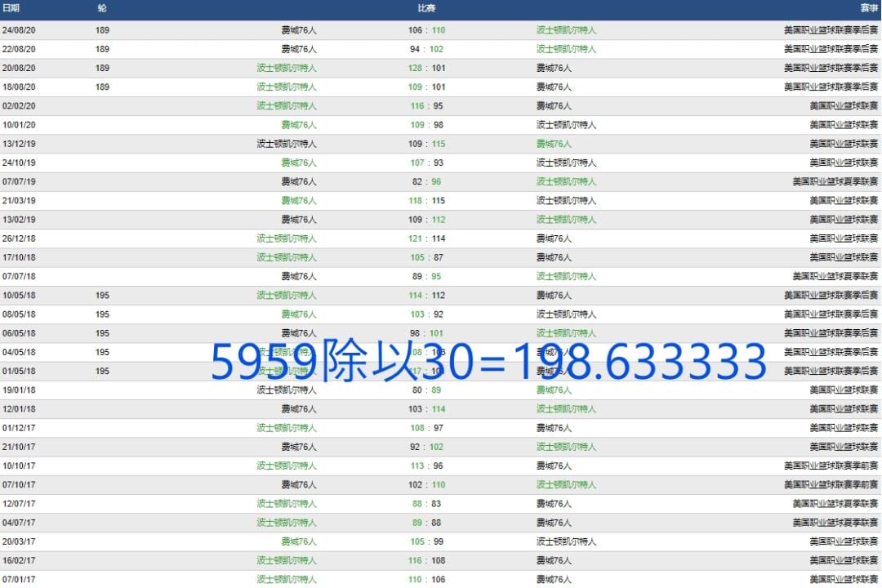The height and width of the screenshot is (588, 882).
Task: Click 波士顿凯尔特人 in the 18/08/20 row
Action: tap(287, 87)
